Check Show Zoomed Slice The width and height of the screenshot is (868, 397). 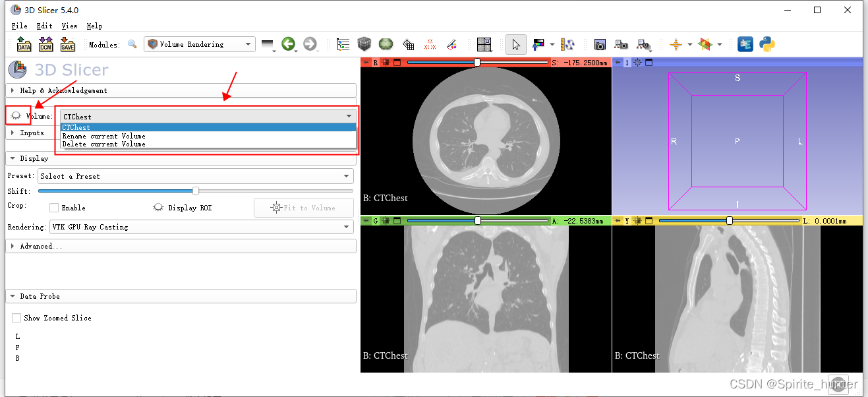[x=16, y=318]
